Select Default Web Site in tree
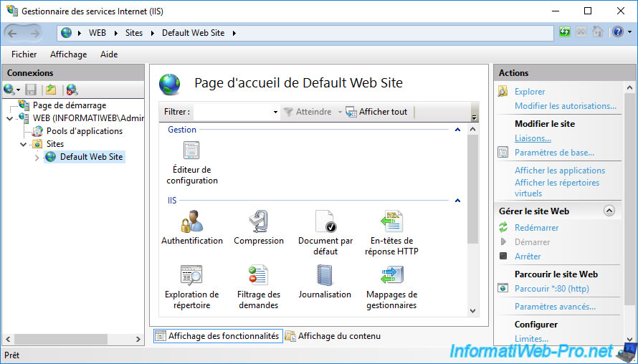Image resolution: width=638 pixels, height=364 pixels. pos(92,157)
